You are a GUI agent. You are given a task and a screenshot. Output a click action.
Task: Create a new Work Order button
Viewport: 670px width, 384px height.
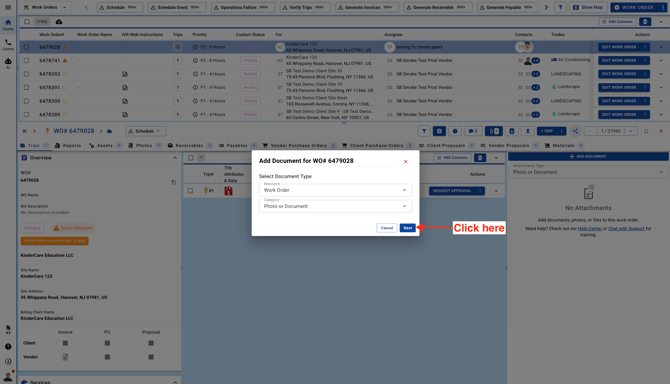pos(635,7)
